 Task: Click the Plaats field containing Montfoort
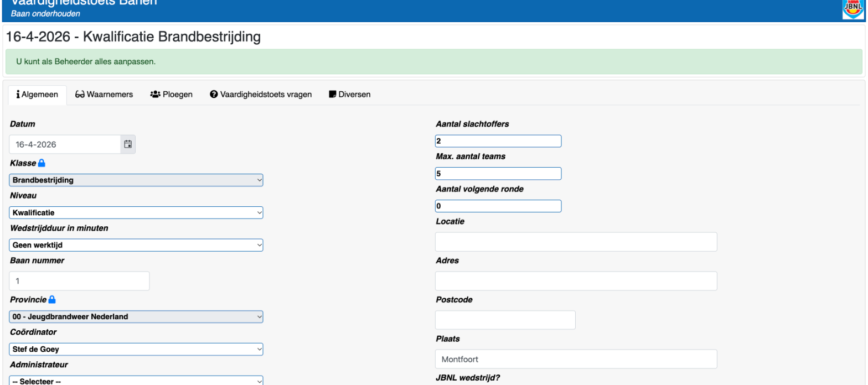point(576,359)
